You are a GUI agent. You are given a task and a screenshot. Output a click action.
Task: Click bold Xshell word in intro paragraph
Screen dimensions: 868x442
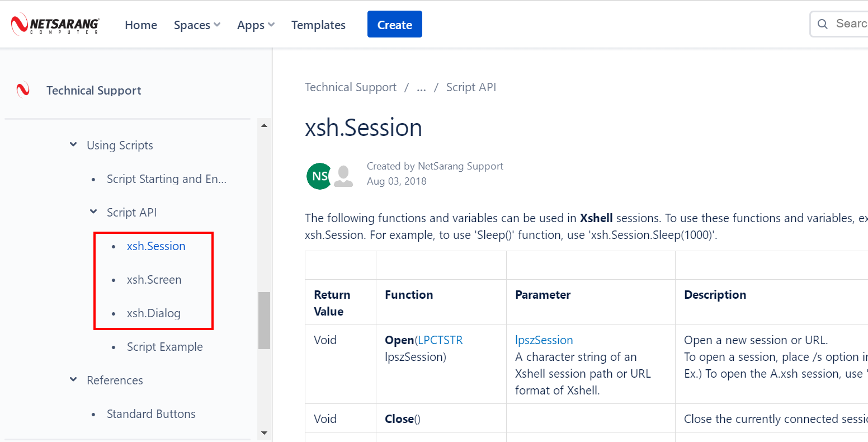[x=596, y=218]
